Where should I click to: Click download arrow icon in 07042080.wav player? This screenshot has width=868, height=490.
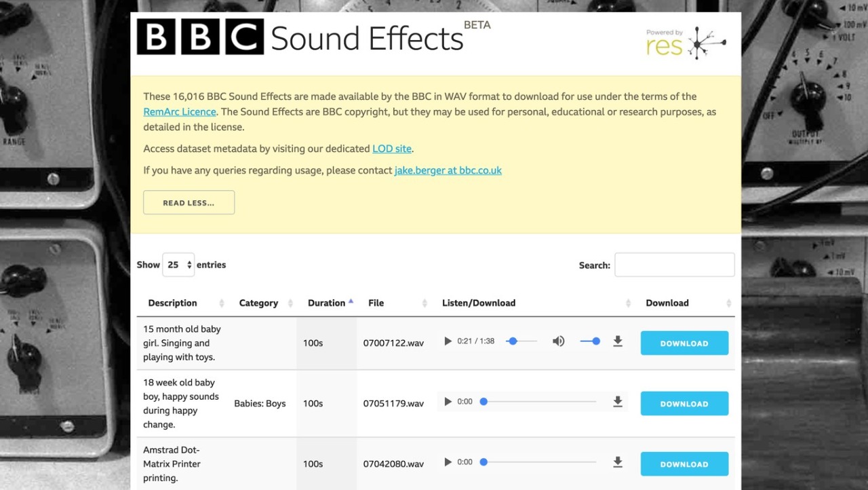point(618,462)
